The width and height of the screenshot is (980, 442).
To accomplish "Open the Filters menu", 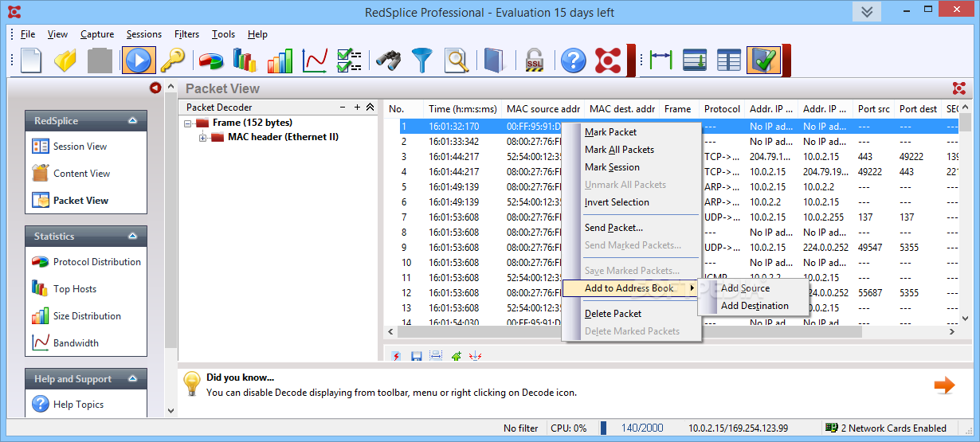I will (187, 34).
